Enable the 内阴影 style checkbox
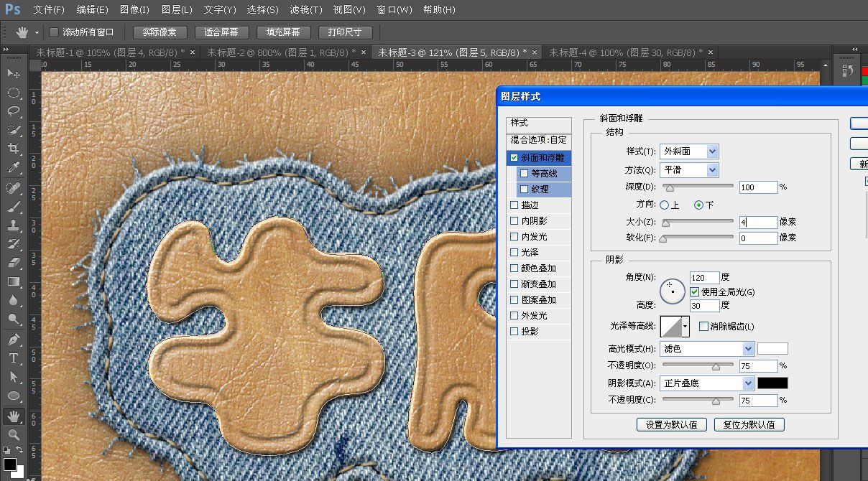The height and width of the screenshot is (481, 868). 514,220
